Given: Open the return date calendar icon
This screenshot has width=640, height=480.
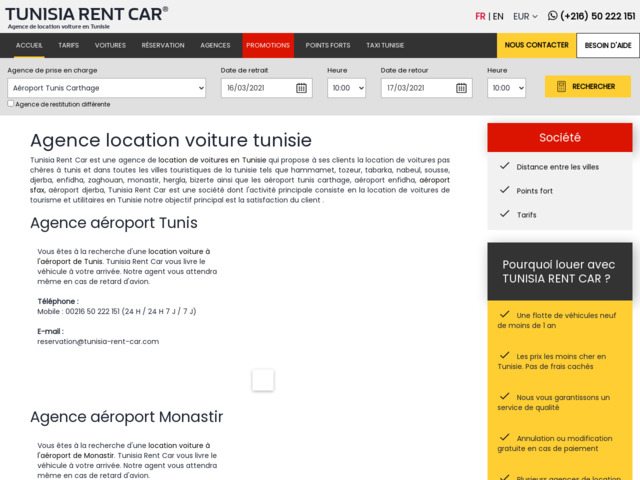Looking at the screenshot, I should (x=461, y=88).
